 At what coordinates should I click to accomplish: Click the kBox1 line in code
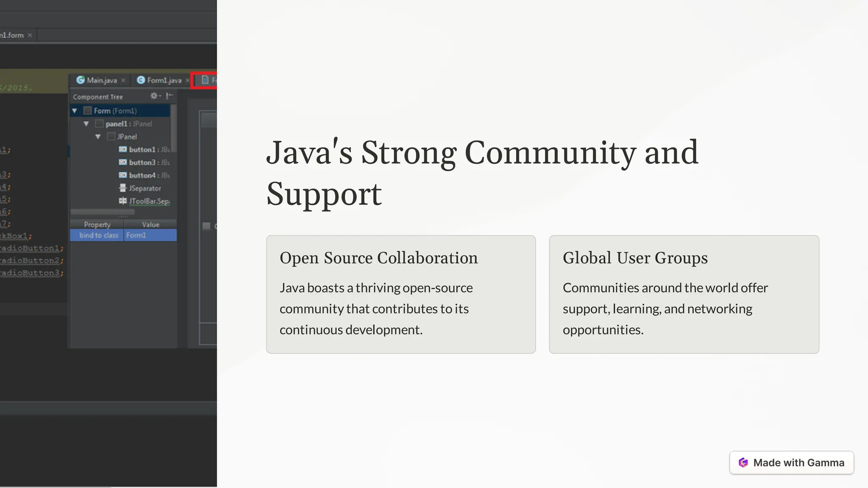click(x=16, y=236)
